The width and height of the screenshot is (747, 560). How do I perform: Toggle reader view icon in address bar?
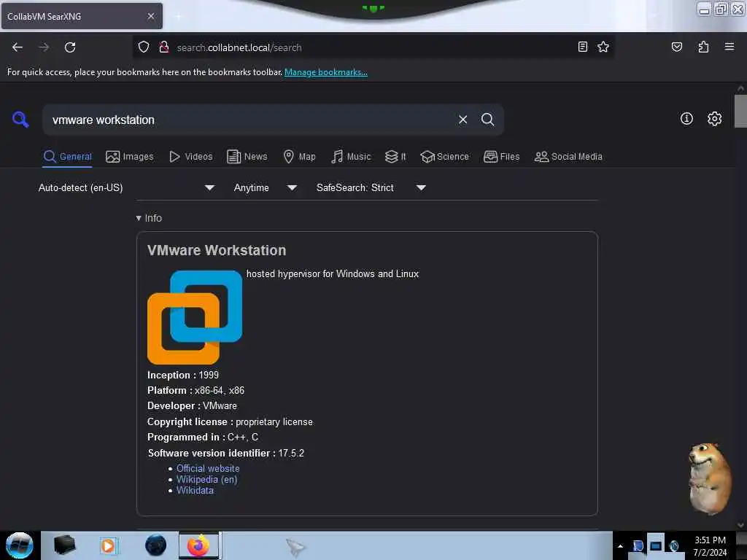(x=583, y=47)
